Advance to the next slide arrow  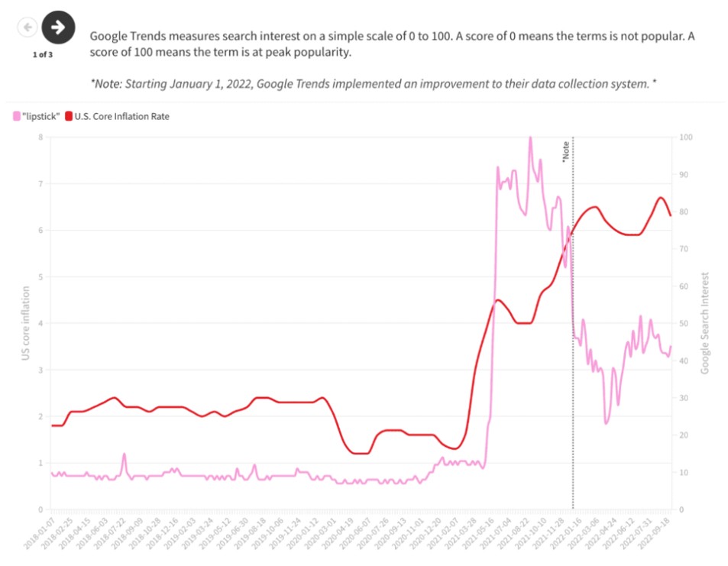(x=58, y=27)
